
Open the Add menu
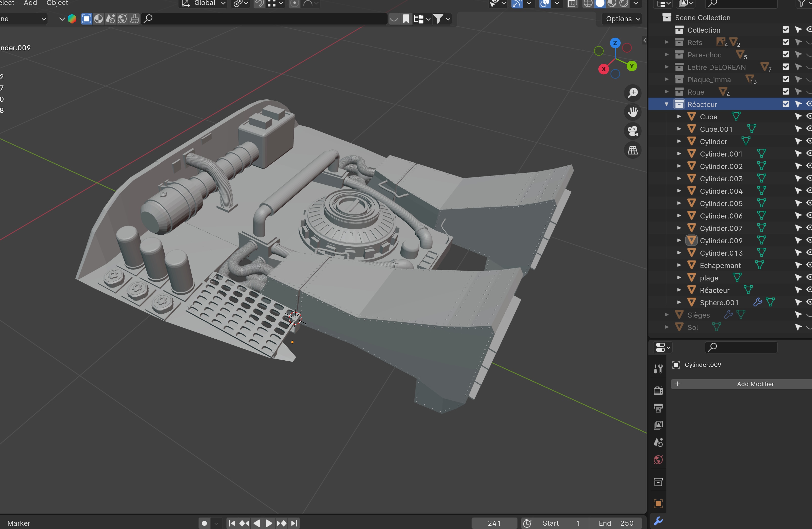(30, 3)
